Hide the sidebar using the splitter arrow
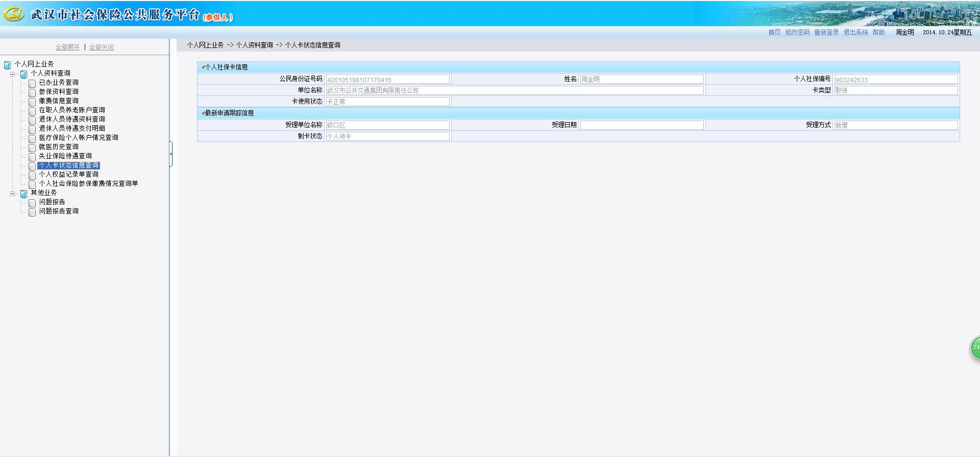This screenshot has width=980, height=457. coord(170,154)
